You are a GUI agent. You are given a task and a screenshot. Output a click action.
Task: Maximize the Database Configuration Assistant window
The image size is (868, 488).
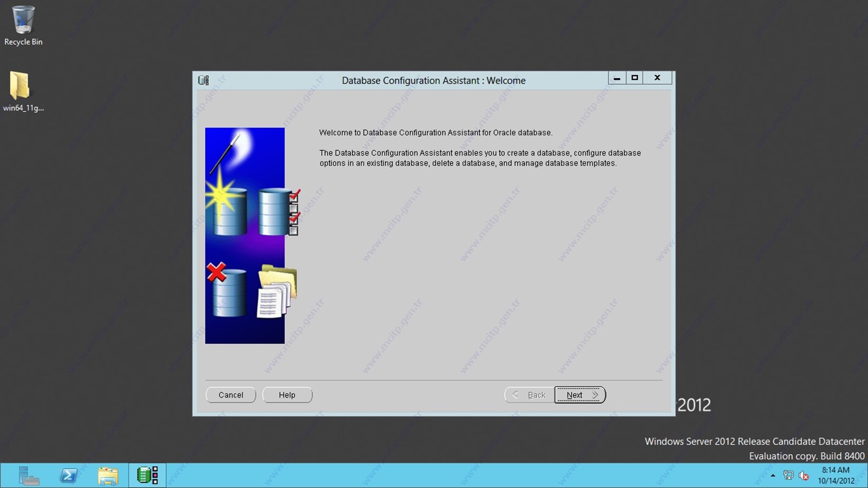click(634, 78)
